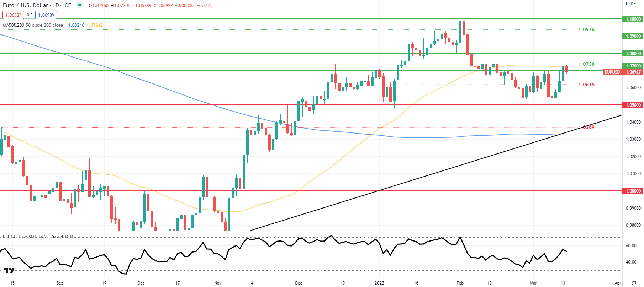Click the daily change −0.00335 (−0.31%)
Viewport: 644px width, 287px height.
[194, 6]
